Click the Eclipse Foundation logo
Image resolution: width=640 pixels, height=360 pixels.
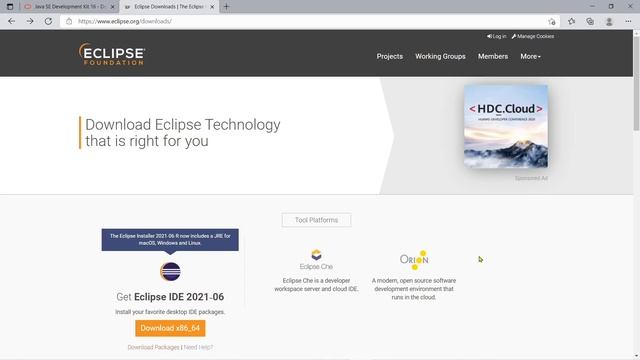(112, 54)
